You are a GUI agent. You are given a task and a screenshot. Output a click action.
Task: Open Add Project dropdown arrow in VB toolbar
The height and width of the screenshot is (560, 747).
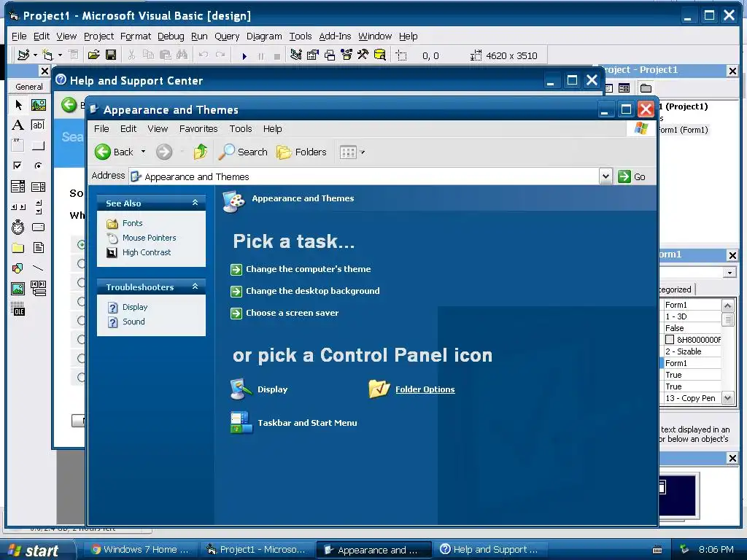[35, 55]
